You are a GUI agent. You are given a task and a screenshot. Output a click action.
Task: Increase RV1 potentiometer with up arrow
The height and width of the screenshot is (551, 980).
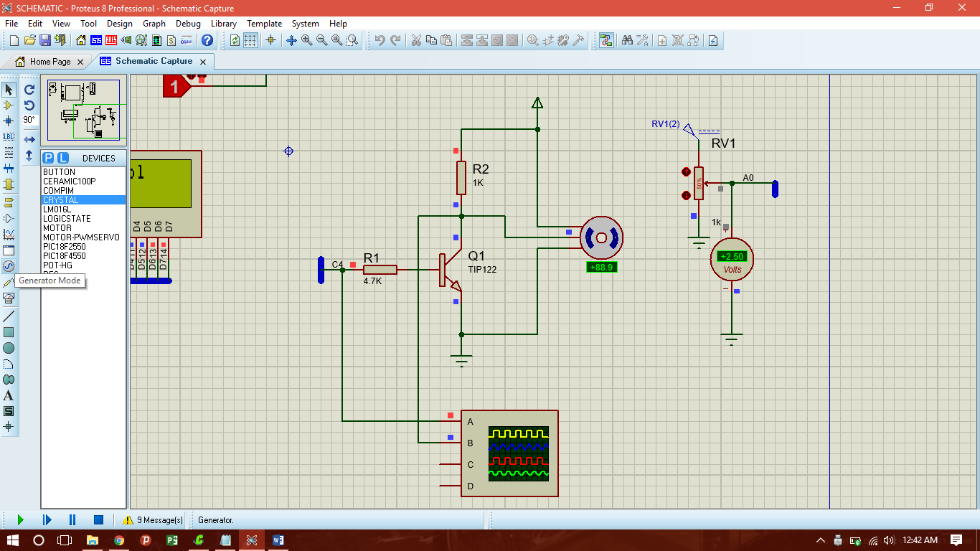tap(686, 172)
